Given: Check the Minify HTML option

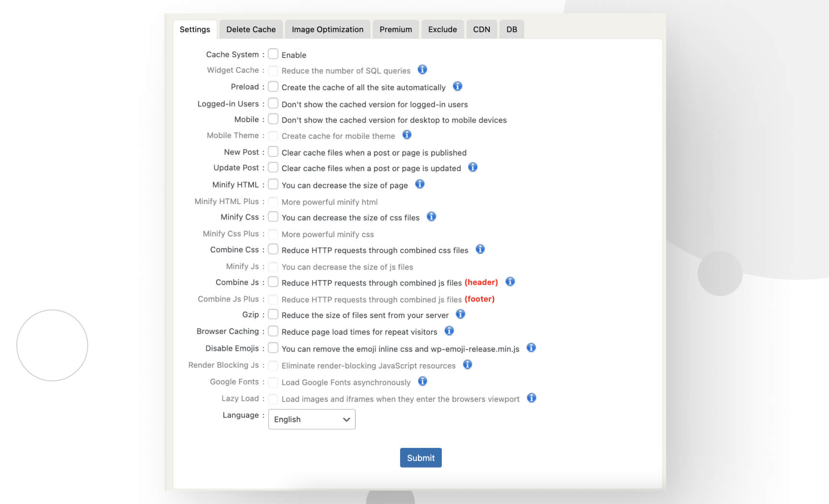Looking at the screenshot, I should [273, 184].
